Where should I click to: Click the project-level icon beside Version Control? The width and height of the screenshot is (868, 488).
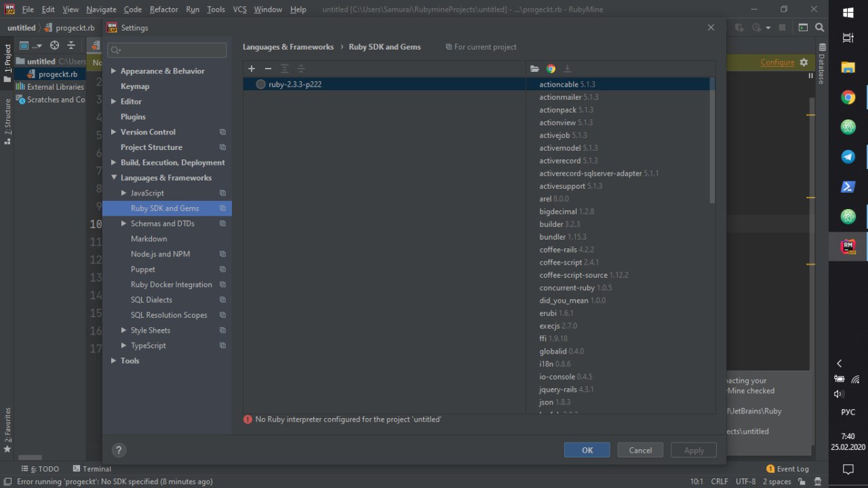tap(222, 132)
